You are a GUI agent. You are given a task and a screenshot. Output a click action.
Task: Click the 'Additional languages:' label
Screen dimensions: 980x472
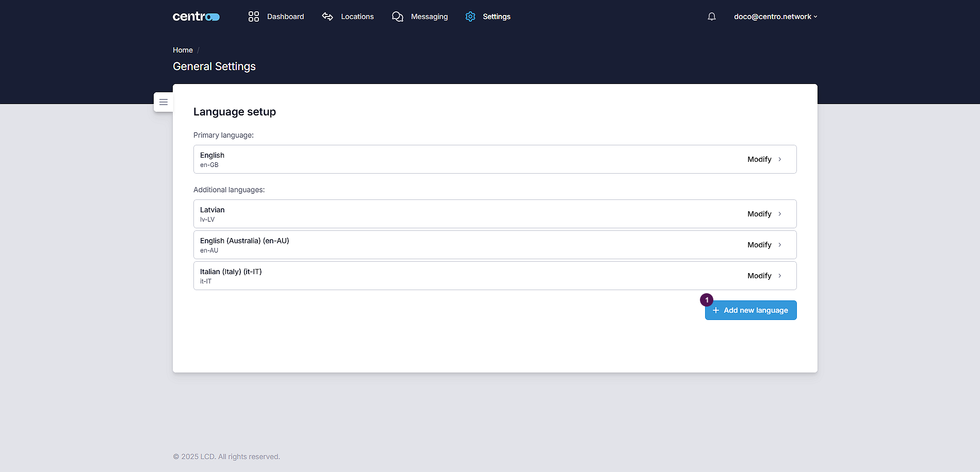pyautogui.click(x=229, y=190)
